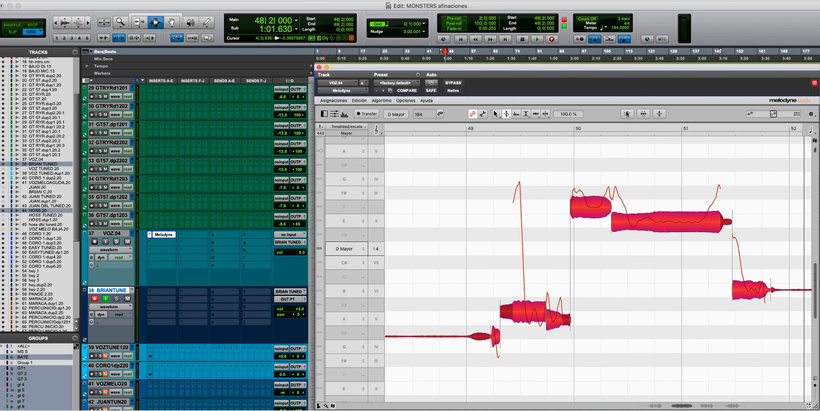Viewport: 820px width, 411px height.
Task: Click the Melodyne vertical scrollbar
Action: click(815, 290)
